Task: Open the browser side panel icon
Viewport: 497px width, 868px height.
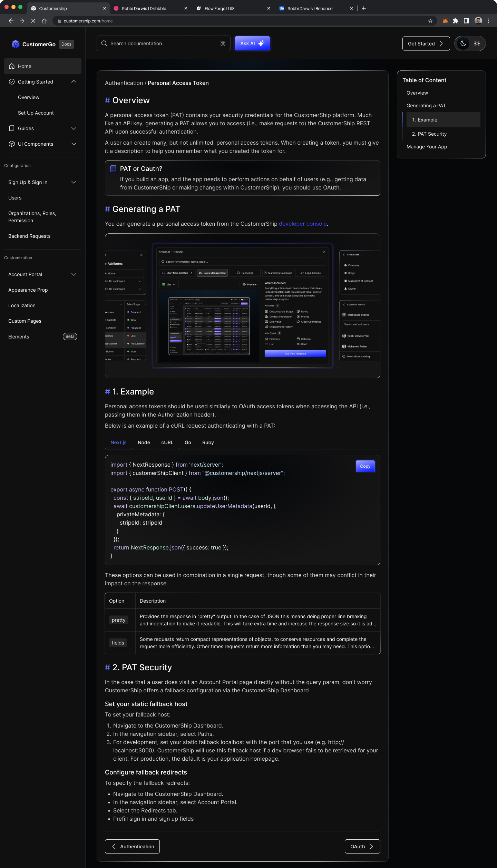Action: 466,21
